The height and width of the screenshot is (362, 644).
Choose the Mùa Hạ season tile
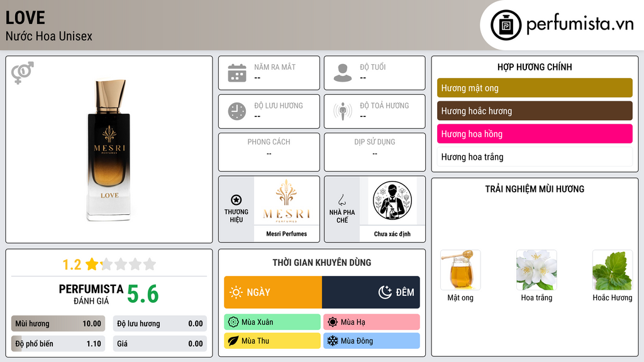pyautogui.click(x=372, y=322)
